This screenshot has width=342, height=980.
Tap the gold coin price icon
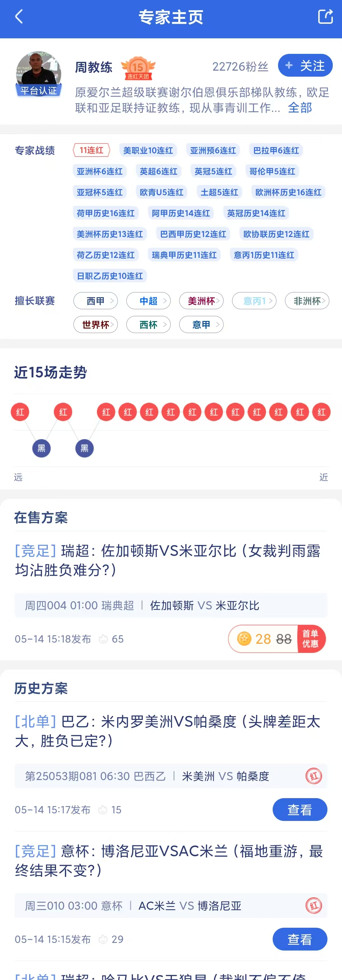[x=244, y=639]
